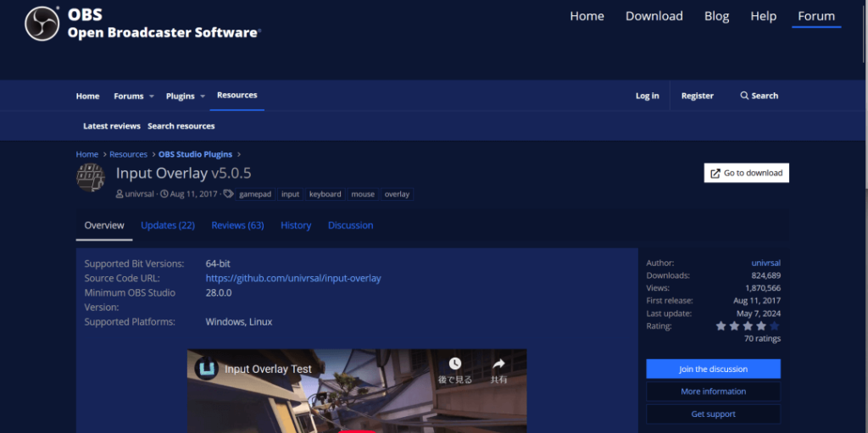Click the Input Overlay plugin icon
This screenshot has width=868, height=433.
click(91, 178)
